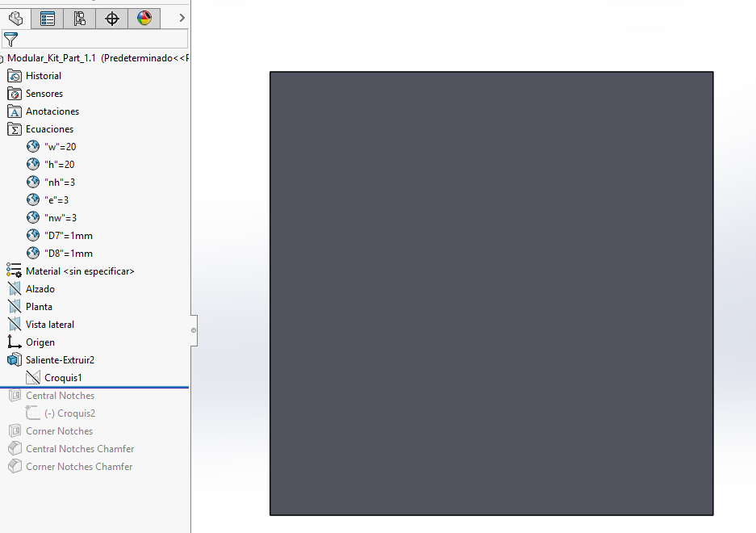Click the Ecuaciones sigma folder icon
Viewport: 756px width, 533px height.
tap(15, 129)
